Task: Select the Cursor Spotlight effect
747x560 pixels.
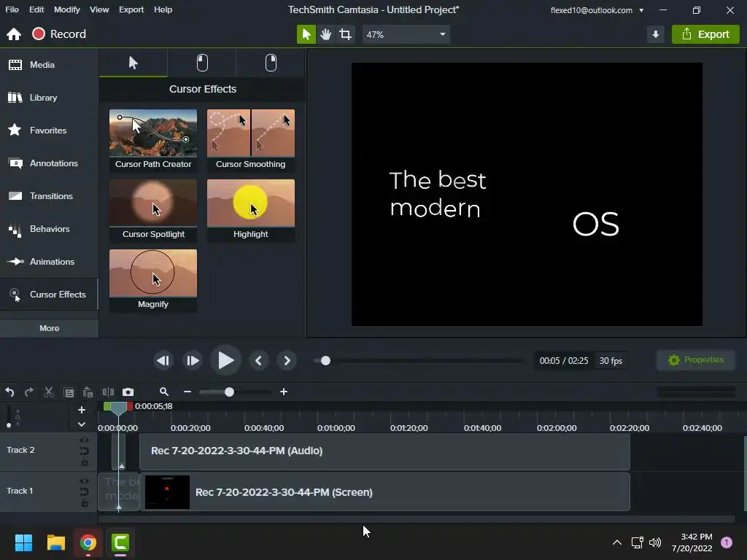Action: (153, 210)
